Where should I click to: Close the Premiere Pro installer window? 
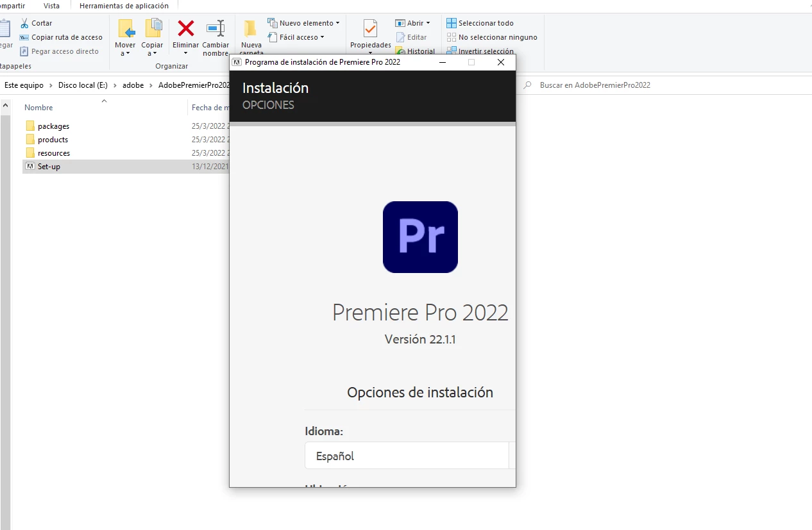tap(501, 62)
